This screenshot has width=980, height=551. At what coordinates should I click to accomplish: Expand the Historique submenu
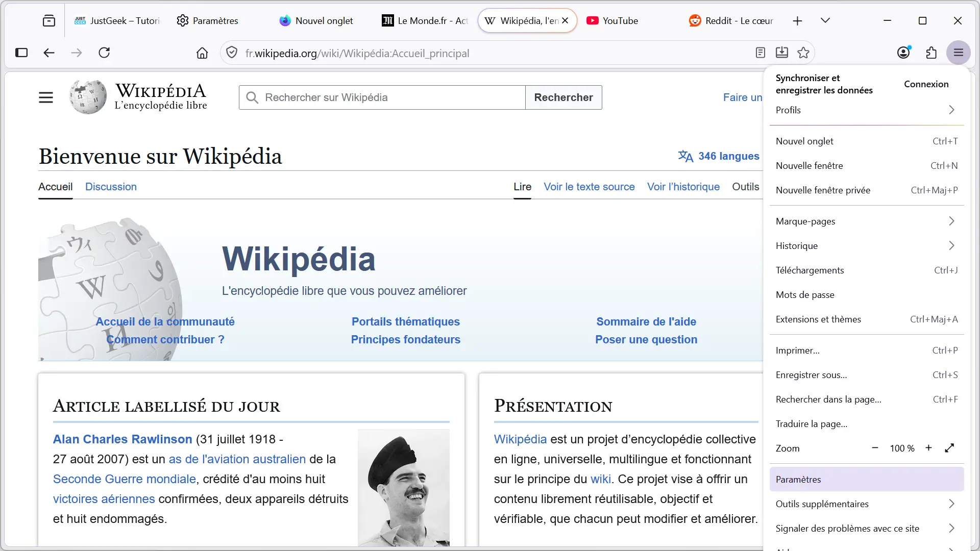866,246
